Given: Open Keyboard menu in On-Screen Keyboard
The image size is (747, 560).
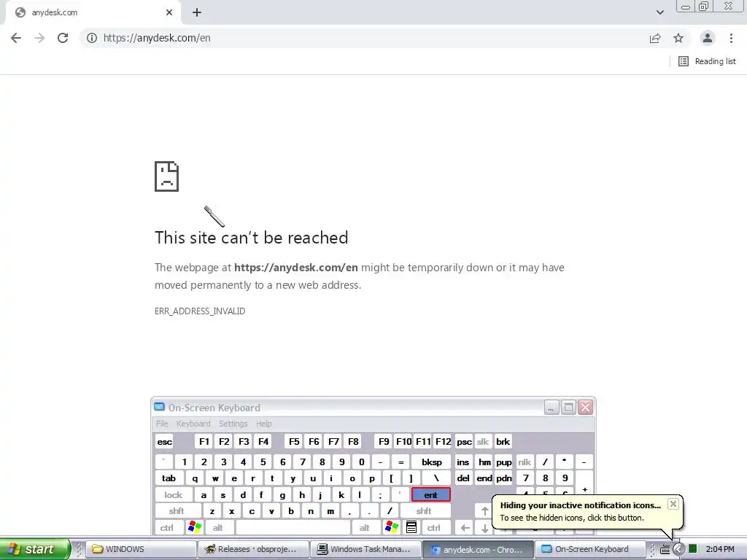Looking at the screenshot, I should point(193,424).
